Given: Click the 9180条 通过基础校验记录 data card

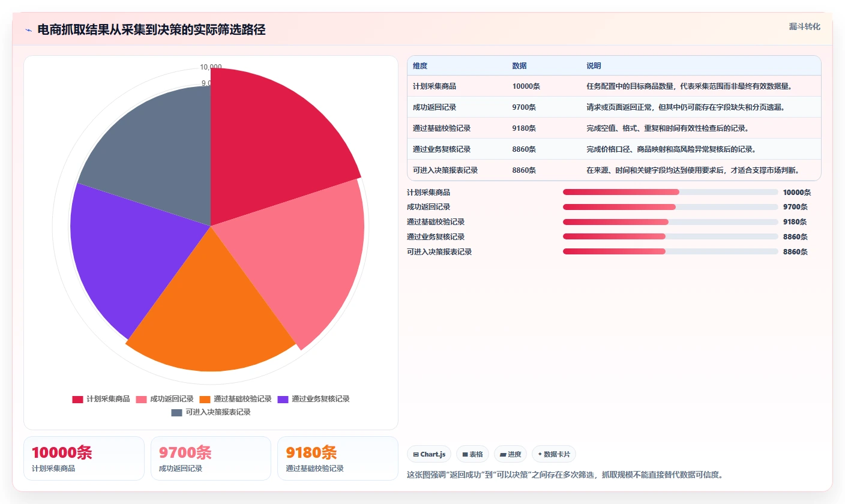Looking at the screenshot, I should (338, 458).
